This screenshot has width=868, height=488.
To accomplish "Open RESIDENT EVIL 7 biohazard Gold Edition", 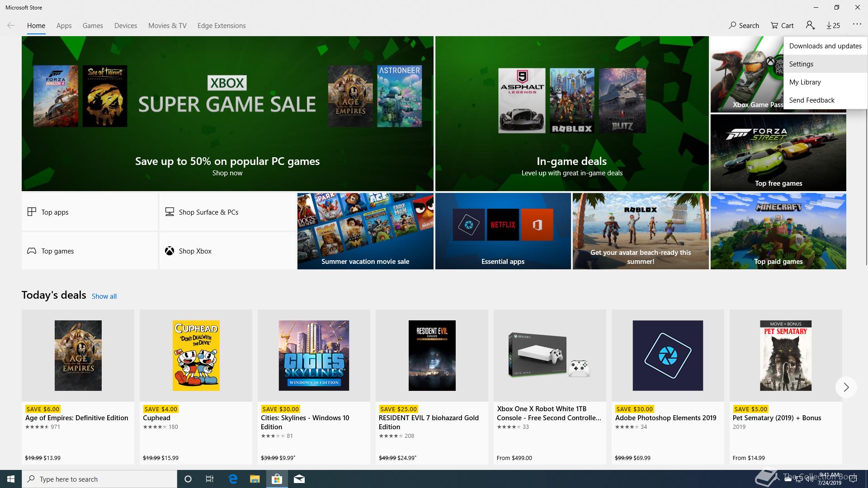I will click(432, 387).
